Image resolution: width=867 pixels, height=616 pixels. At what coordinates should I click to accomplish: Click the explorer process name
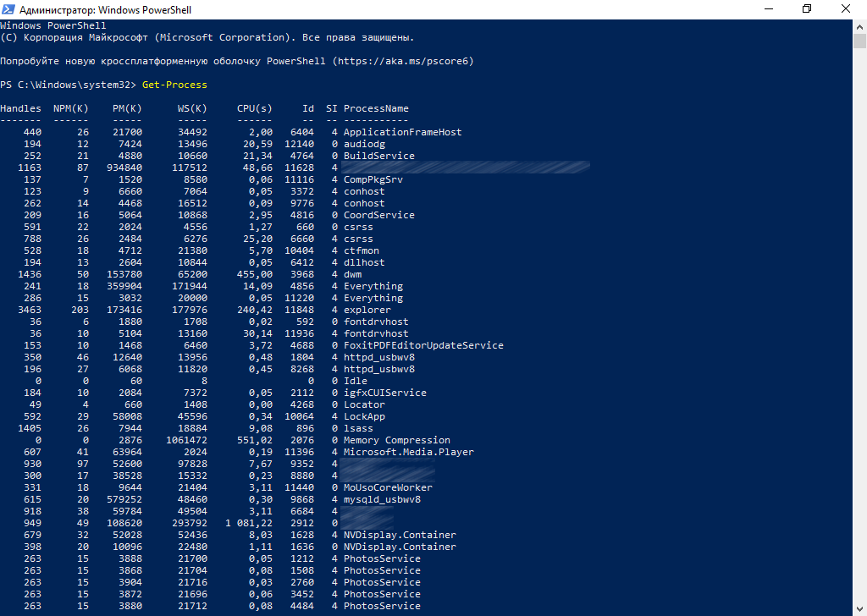(x=367, y=310)
